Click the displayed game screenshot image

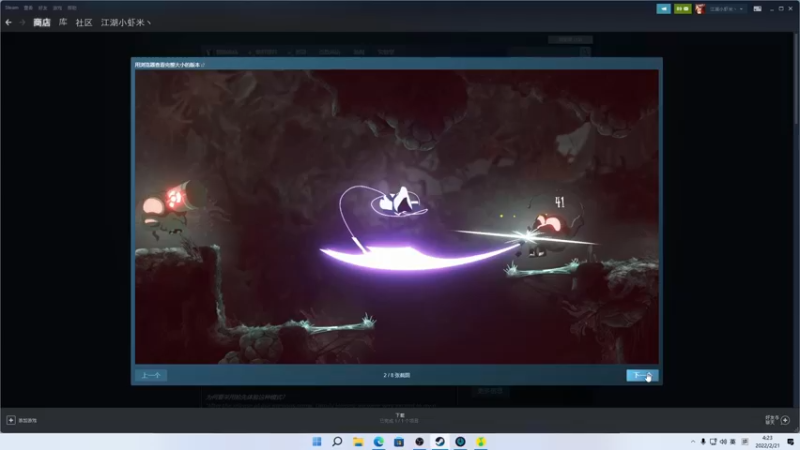tap(397, 217)
